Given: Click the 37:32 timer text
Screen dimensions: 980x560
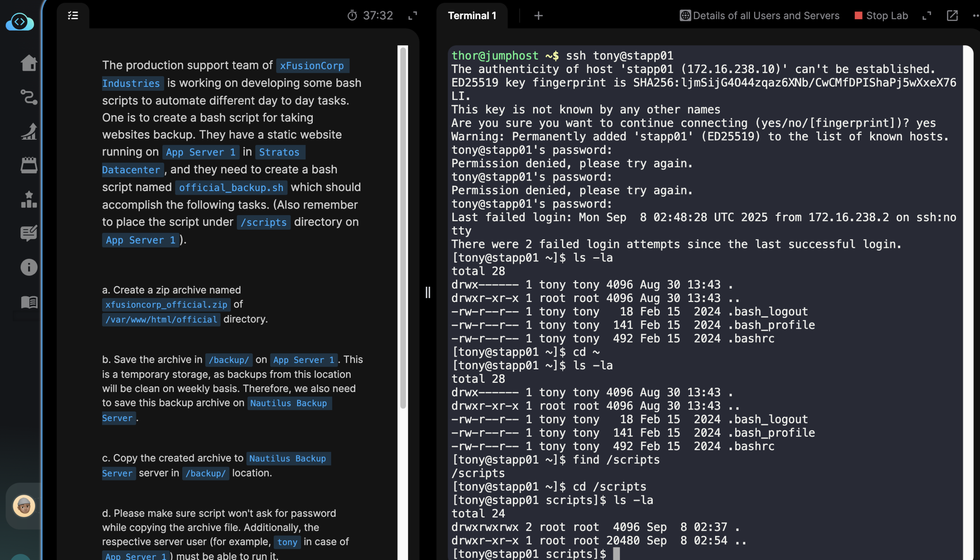Looking at the screenshot, I should coord(378,15).
